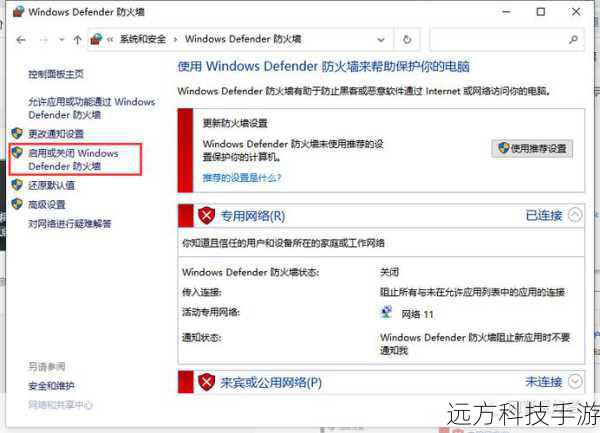Click the 未连接 status text

tap(544, 382)
